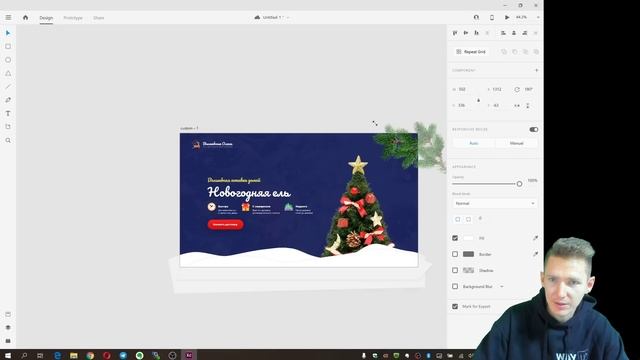The height and width of the screenshot is (360, 640).
Task: Align selection to bottom edge
Action: click(x=476, y=33)
